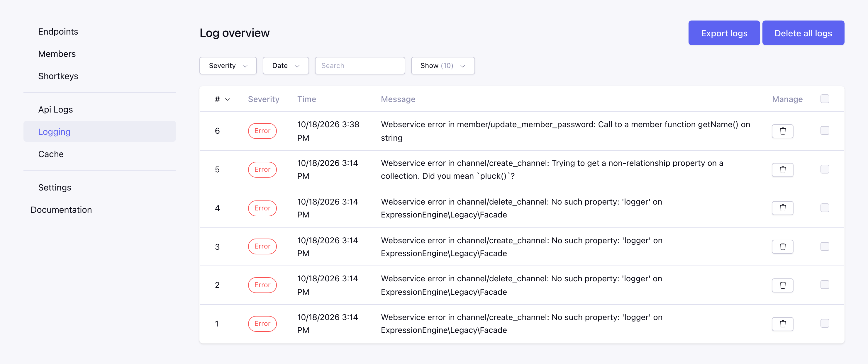Viewport: 868px width, 364px height.
Task: Click the Manage column header
Action: pos(787,99)
